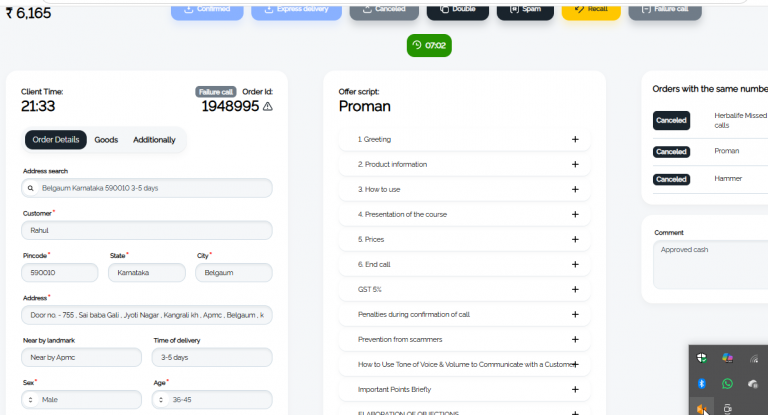Image resolution: width=768 pixels, height=415 pixels.
Task: Expand Prevention from scammers section
Action: pyautogui.click(x=464, y=340)
